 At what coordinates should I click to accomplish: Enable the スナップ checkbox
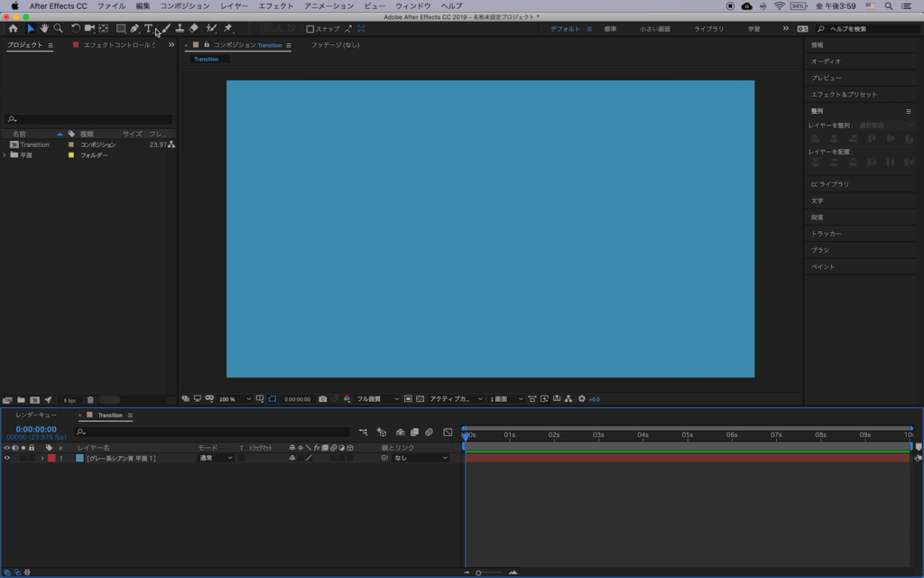(x=310, y=29)
